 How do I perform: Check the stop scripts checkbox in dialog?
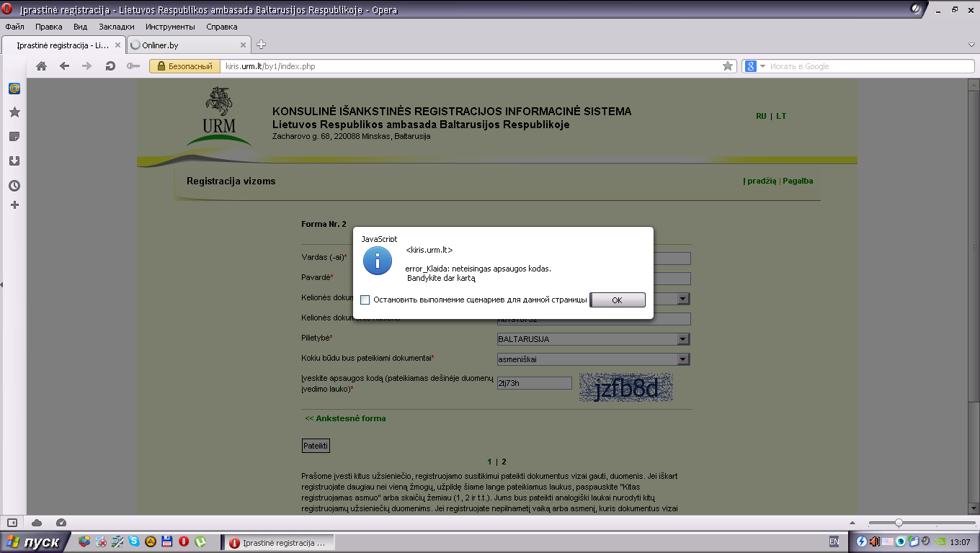[365, 300]
